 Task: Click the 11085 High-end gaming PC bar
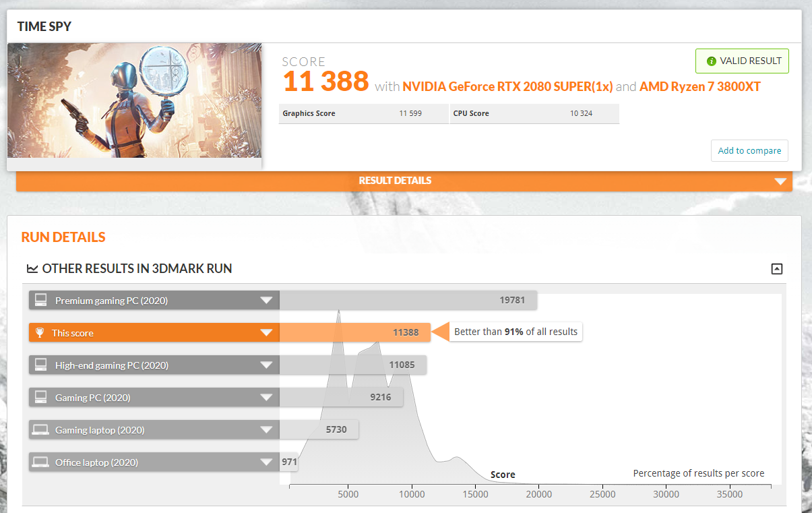[x=353, y=365]
